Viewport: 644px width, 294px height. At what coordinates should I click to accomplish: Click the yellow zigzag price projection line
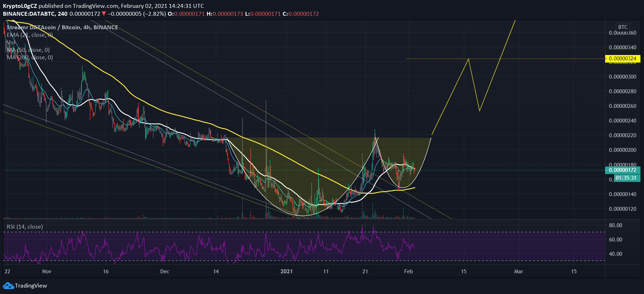(x=490, y=82)
